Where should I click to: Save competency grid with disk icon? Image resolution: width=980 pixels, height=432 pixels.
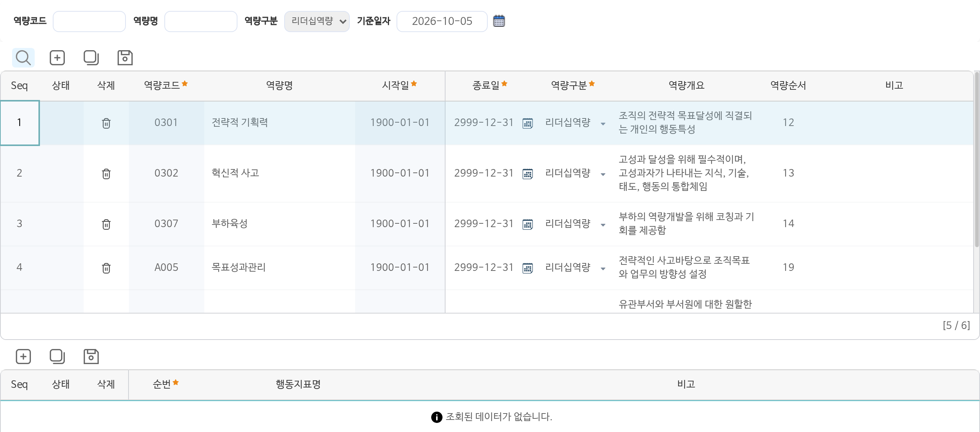tap(125, 58)
